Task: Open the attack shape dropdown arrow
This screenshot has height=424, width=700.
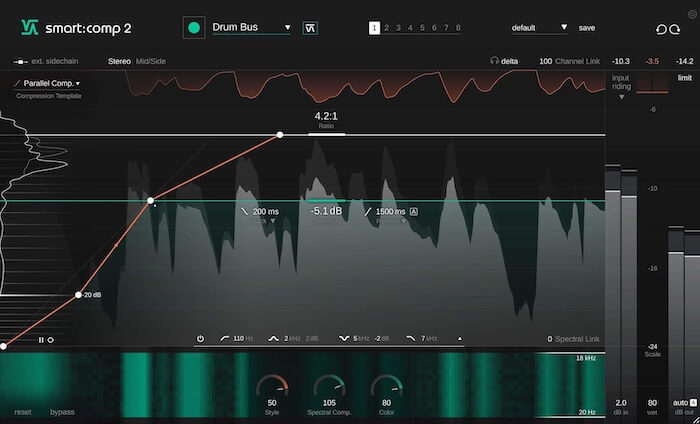Action: (273, 221)
